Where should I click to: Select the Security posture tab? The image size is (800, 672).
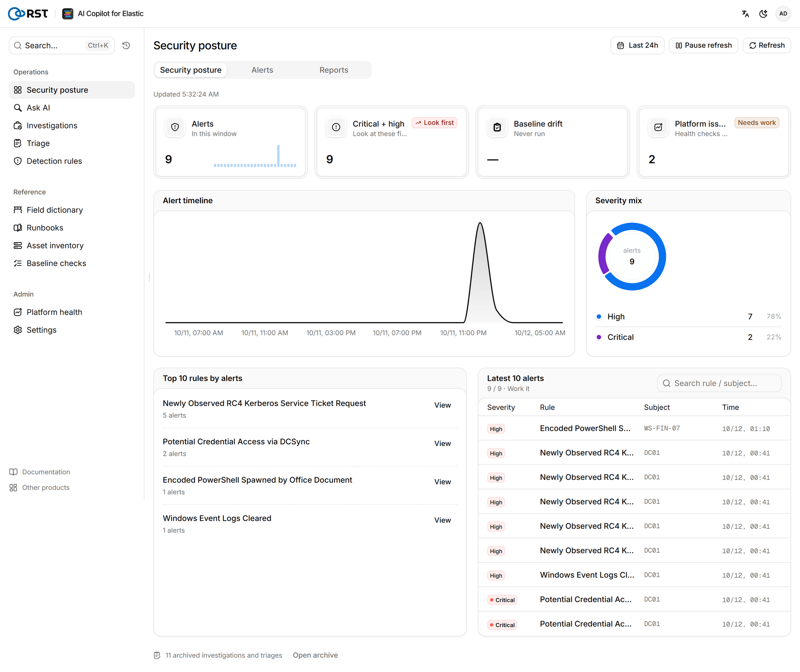(190, 70)
